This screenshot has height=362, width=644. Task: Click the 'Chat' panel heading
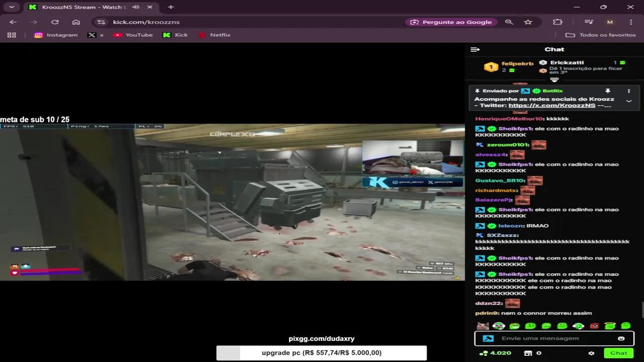click(x=554, y=49)
